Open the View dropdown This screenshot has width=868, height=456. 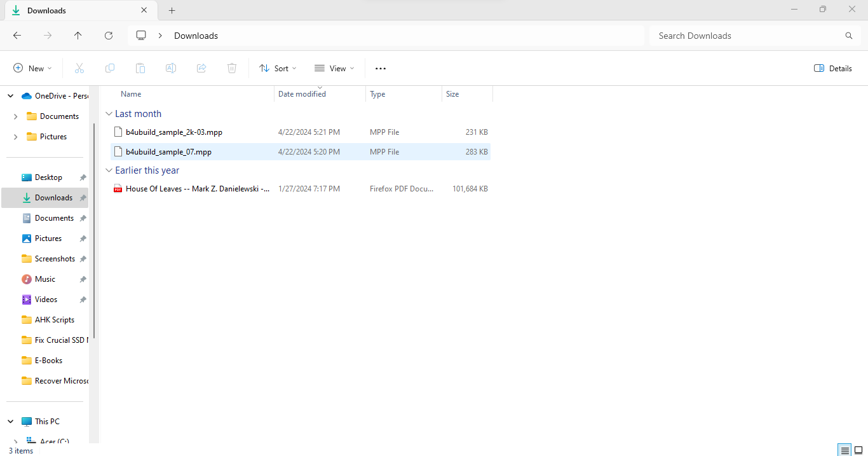[334, 68]
